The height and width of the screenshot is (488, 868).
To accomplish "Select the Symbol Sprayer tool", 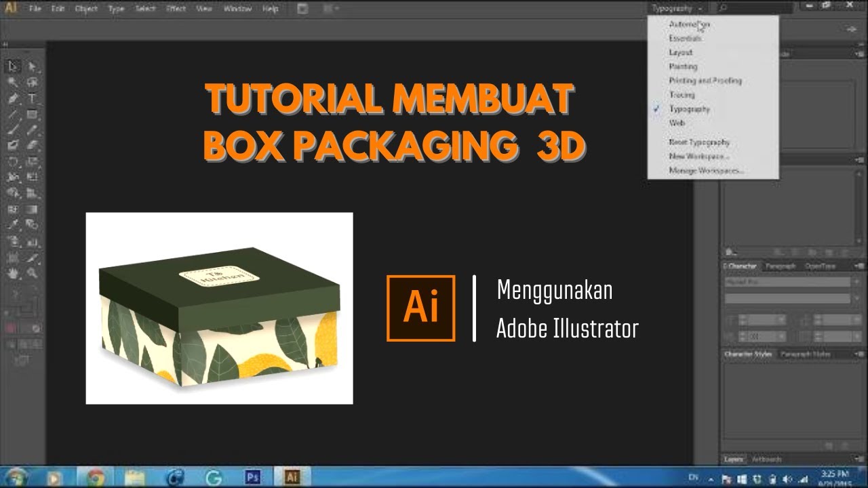I will pyautogui.click(x=13, y=241).
